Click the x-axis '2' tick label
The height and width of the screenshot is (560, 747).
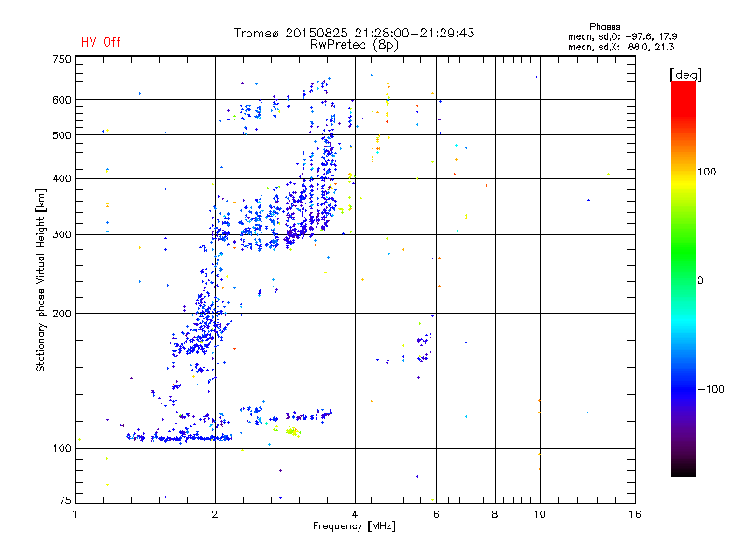click(215, 514)
